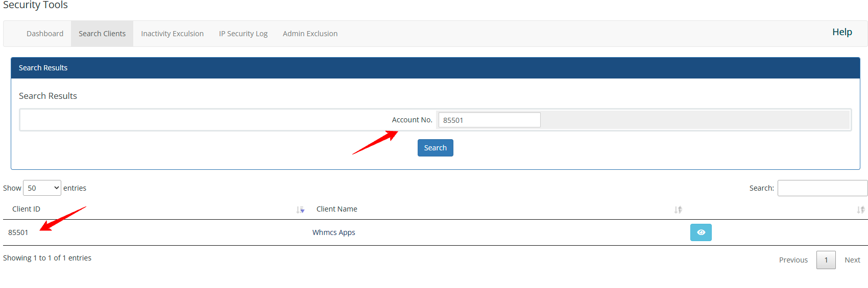Go to IP Security Log tab
This screenshot has height=288, width=868.
[243, 34]
